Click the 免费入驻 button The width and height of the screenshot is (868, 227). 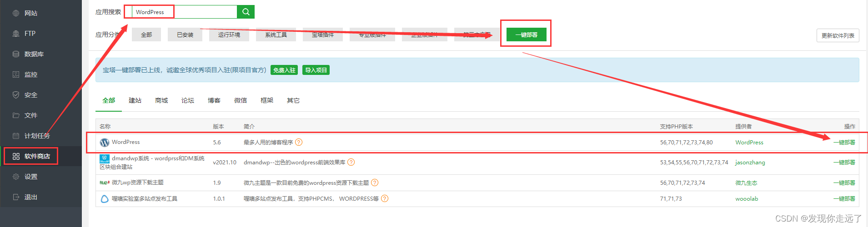click(284, 70)
